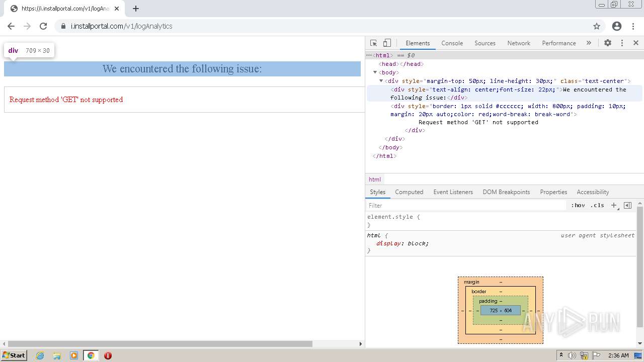
Task: Open Internet Explorer from taskbar
Action: pos(40,355)
